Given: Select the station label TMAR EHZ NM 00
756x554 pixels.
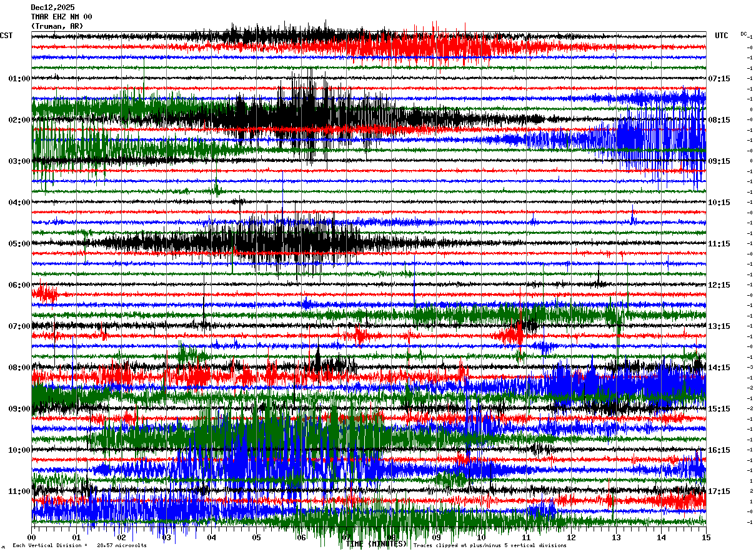Looking at the screenshot, I should (x=61, y=17).
